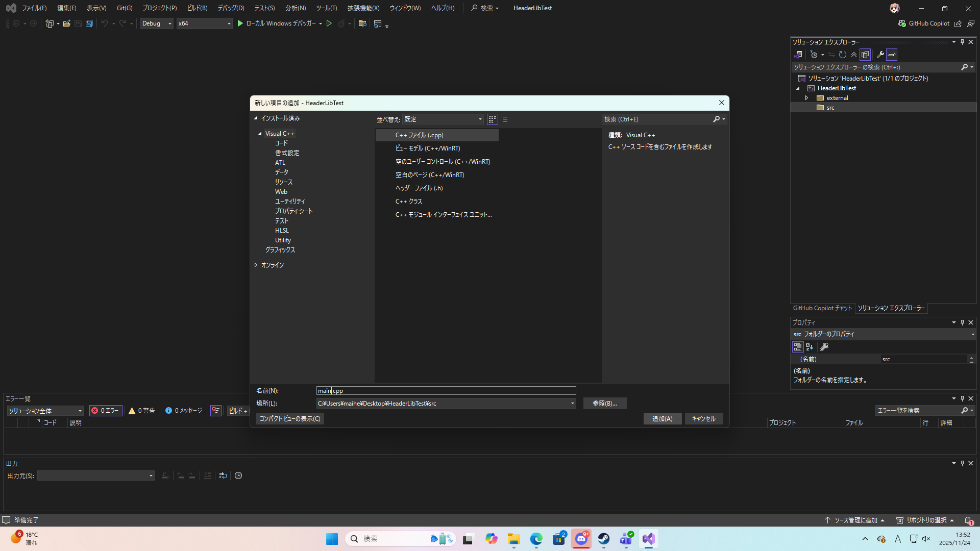Open the ビルド(B) menu
Viewport: 980px width, 551px height.
(x=197, y=8)
